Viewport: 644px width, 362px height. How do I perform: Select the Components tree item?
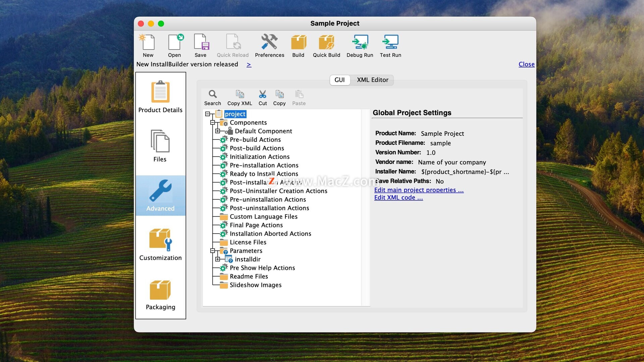pos(248,123)
